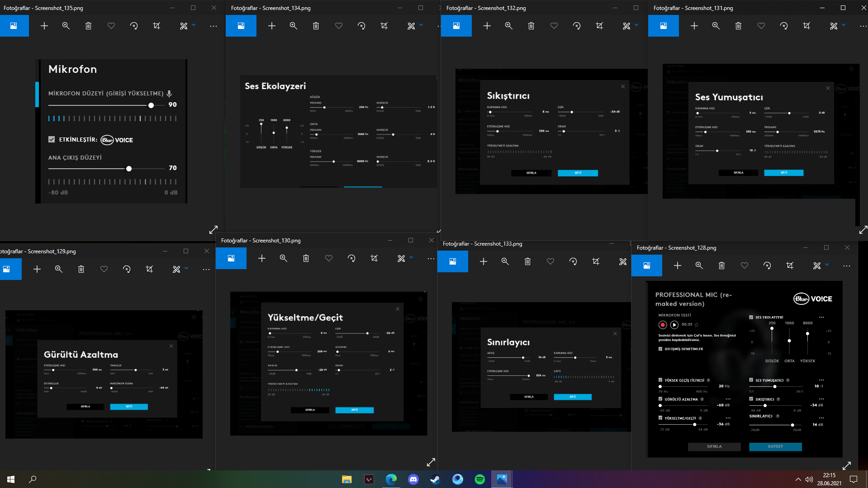This screenshot has height=488, width=868.
Task: Add Screenshot_135 photo to an album
Action: pyautogui.click(x=44, y=26)
